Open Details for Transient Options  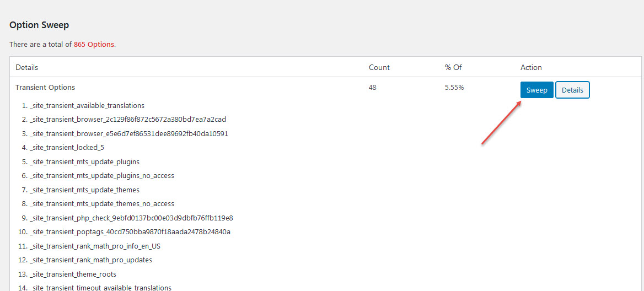tap(572, 90)
